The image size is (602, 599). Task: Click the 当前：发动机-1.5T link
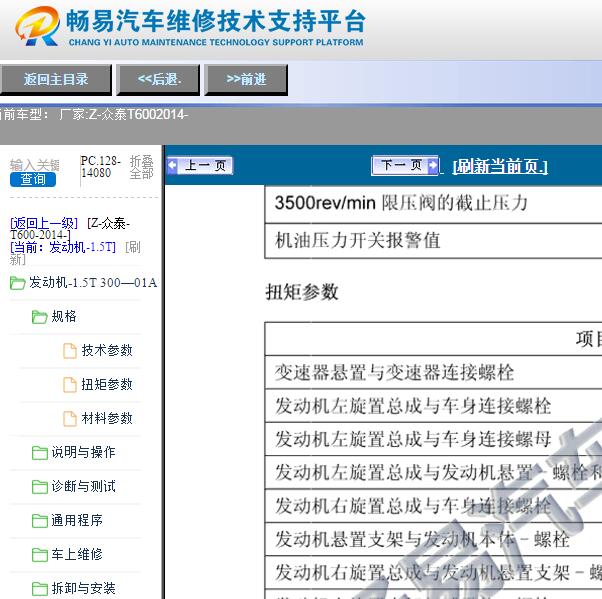[63, 247]
